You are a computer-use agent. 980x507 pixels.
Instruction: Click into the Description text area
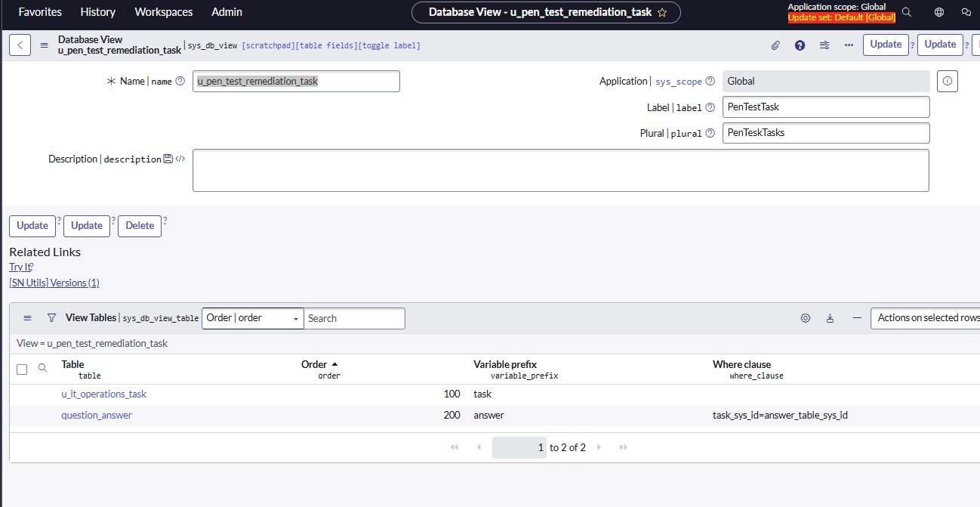tap(560, 170)
